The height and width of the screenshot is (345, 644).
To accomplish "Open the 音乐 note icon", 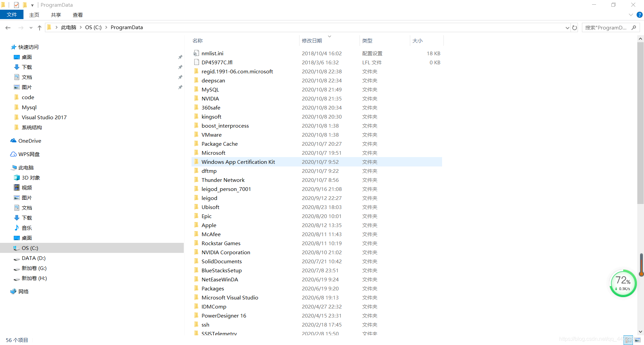I will click(17, 228).
